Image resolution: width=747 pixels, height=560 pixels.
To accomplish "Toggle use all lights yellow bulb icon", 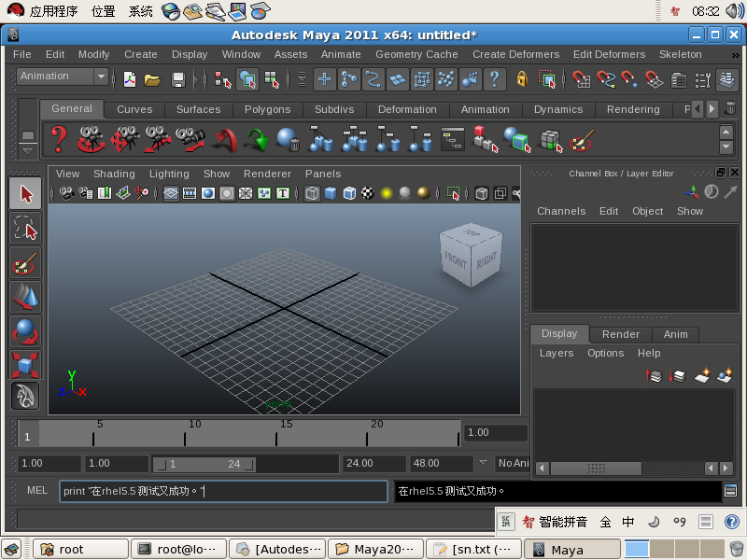I will (x=387, y=193).
